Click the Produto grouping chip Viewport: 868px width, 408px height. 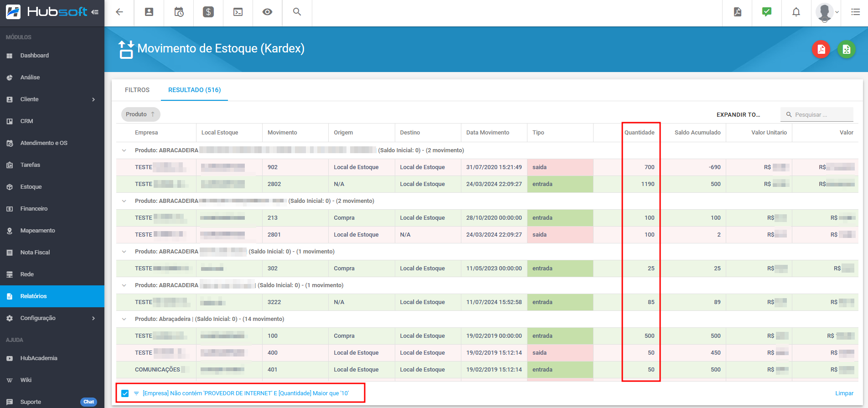pyautogui.click(x=140, y=114)
